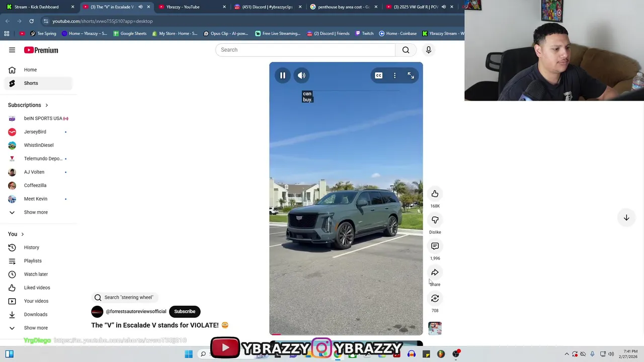The height and width of the screenshot is (362, 644).
Task: Open the Google Sheets bookmark
Action: pos(130,34)
